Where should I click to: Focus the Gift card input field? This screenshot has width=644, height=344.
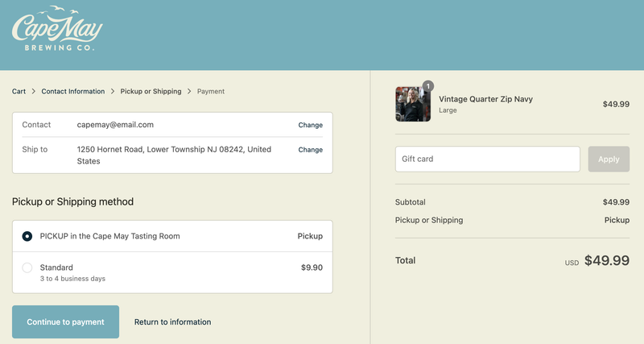click(x=488, y=159)
